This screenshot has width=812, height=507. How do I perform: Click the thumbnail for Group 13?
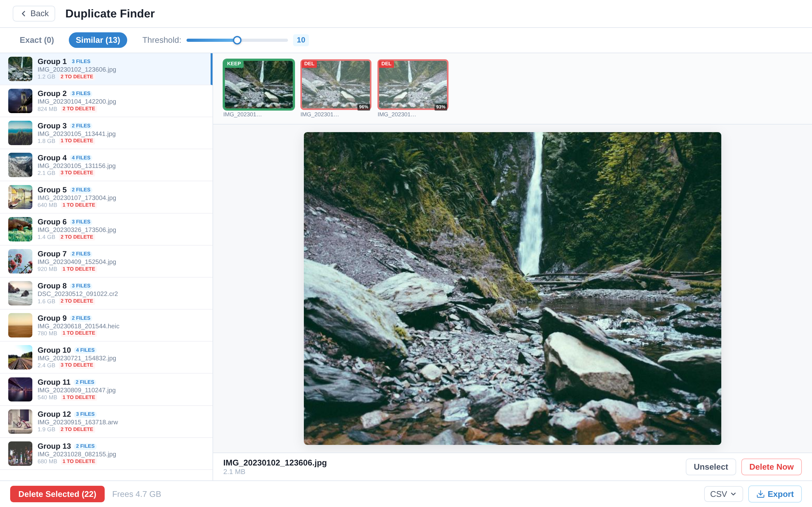pos(20,453)
